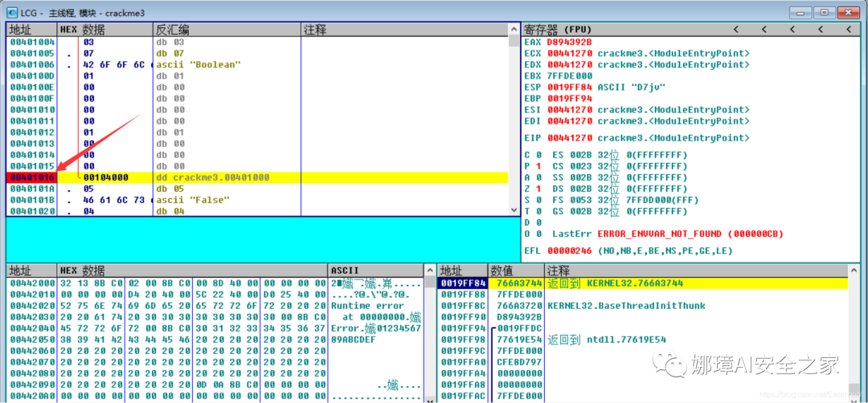The height and width of the screenshot is (403, 868).
Task: Click the HEX 数据 header in disassembly pane
Action: pos(105,30)
